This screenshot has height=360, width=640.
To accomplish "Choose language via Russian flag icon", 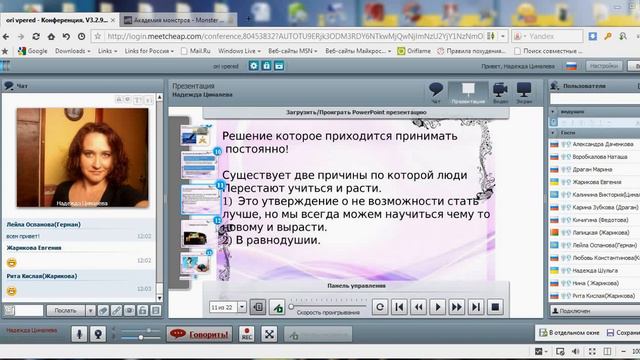I will [x=571, y=66].
